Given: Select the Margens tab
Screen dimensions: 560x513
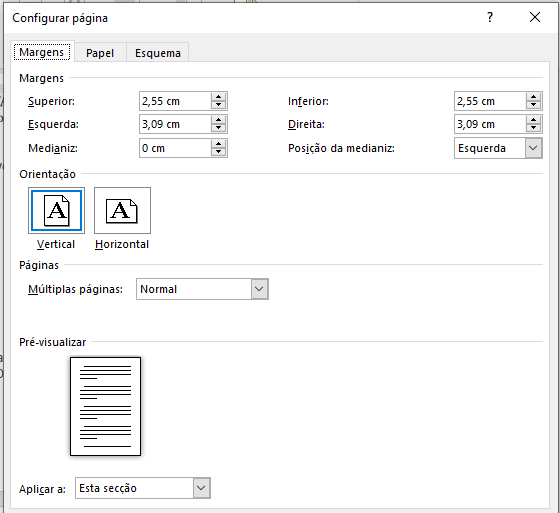Looking at the screenshot, I should pyautogui.click(x=42, y=52).
